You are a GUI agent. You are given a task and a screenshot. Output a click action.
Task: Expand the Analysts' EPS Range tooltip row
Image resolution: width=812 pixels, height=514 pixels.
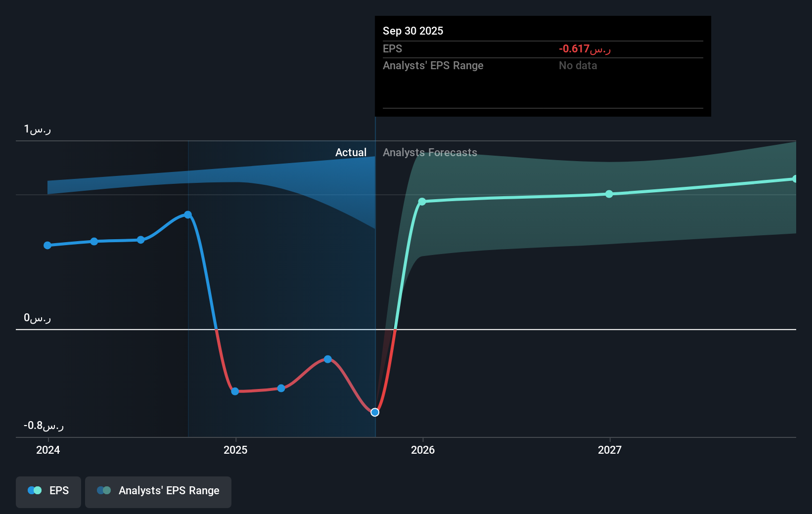(x=433, y=65)
